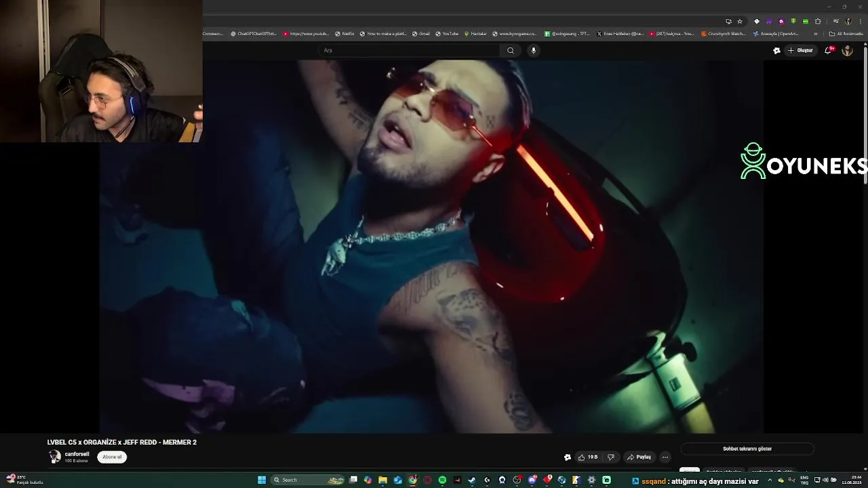Open the Crunchyroll Watch bookmark
This screenshot has height=488, width=868.
[724, 34]
